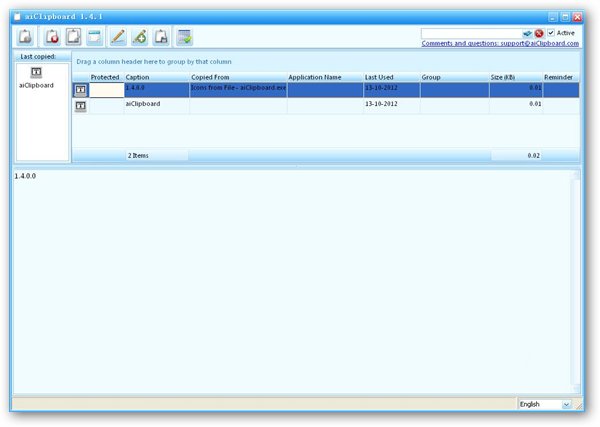Viewport: 600px width, 427px height.
Task: Click the 0.01 size in the aiClipboard row
Action: tap(535, 104)
